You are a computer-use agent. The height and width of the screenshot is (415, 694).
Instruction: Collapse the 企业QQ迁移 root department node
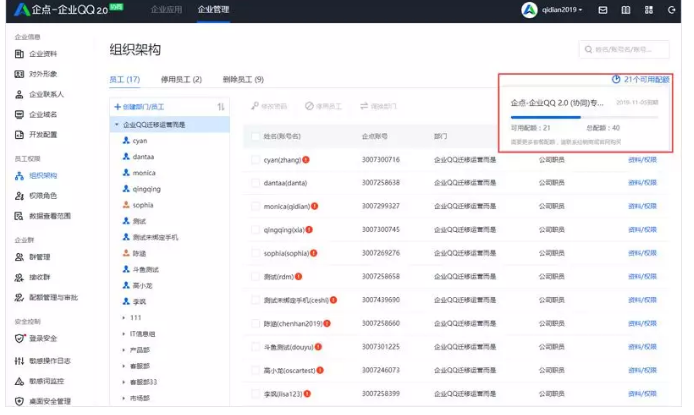pos(117,125)
